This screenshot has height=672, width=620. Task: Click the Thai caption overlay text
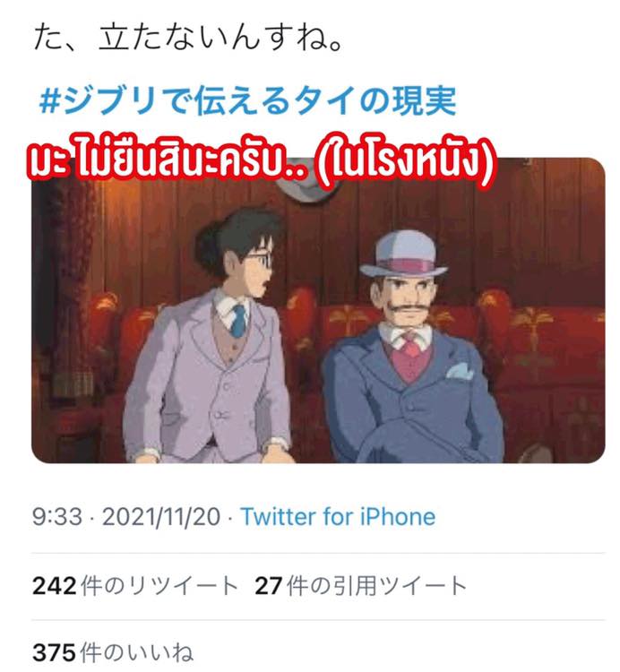pos(262,161)
